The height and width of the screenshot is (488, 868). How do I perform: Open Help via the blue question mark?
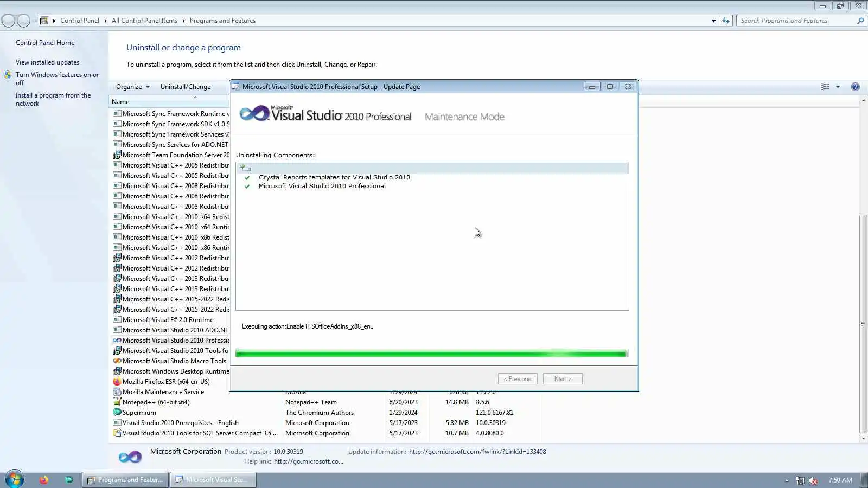click(x=856, y=87)
